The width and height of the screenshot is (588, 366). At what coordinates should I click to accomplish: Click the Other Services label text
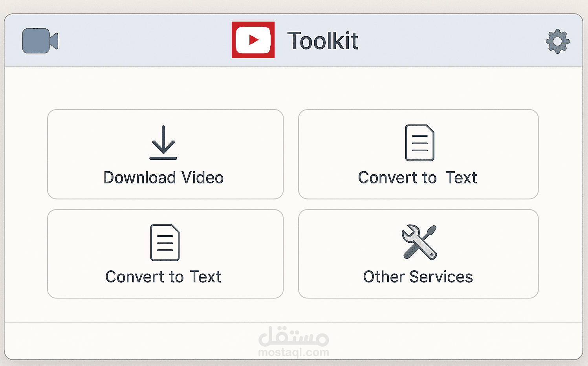(418, 276)
